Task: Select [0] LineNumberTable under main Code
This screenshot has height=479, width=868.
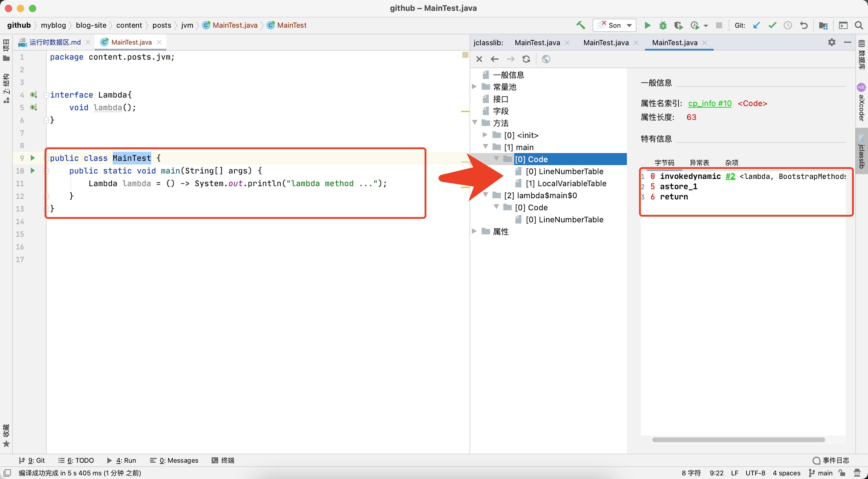Action: pyautogui.click(x=565, y=171)
